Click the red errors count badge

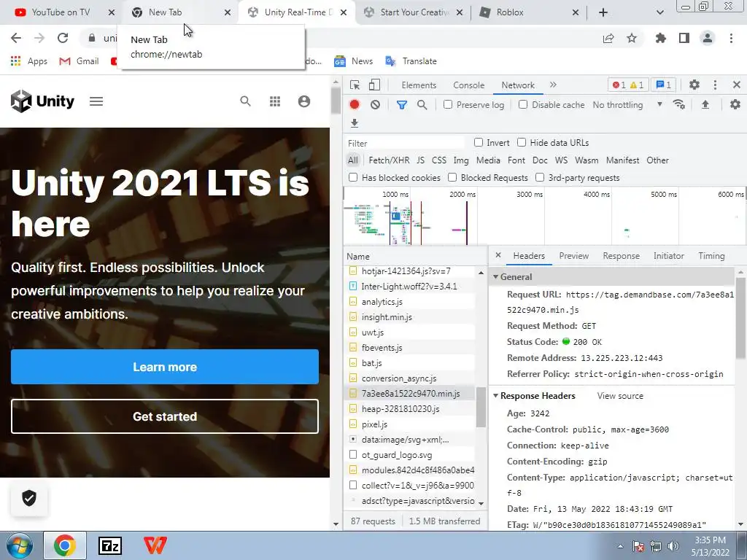[619, 85]
